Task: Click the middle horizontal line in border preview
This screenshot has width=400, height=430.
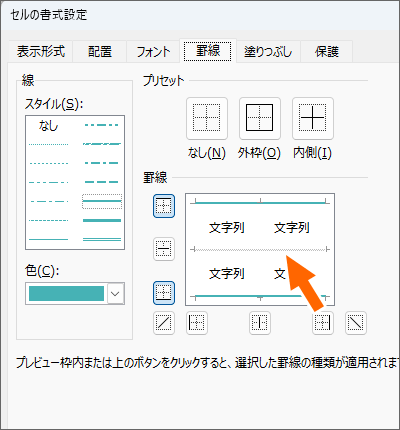Action: pyautogui.click(x=260, y=249)
